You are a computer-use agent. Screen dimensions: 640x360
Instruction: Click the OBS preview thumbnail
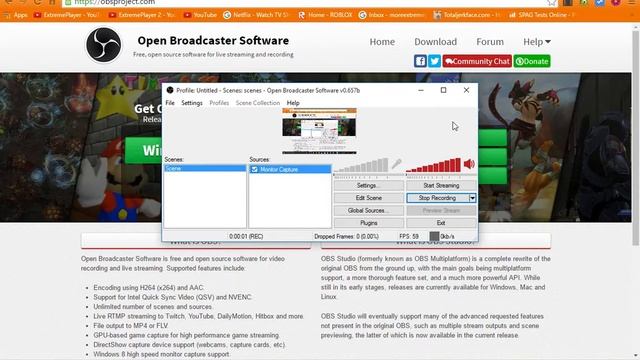pos(319,131)
